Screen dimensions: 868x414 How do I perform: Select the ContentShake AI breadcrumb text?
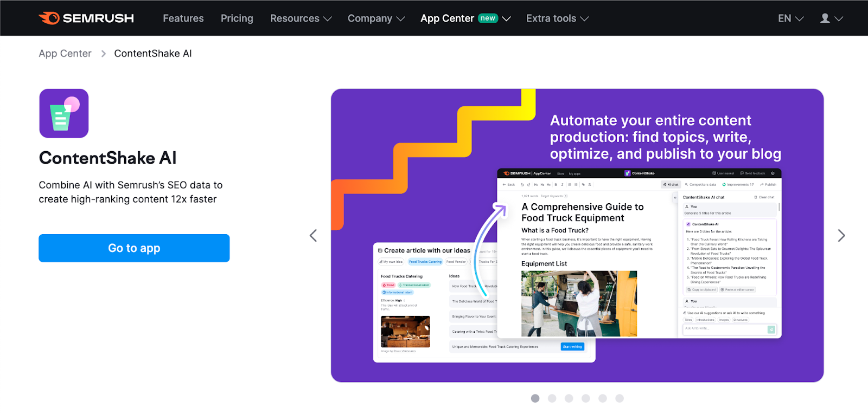click(x=153, y=54)
